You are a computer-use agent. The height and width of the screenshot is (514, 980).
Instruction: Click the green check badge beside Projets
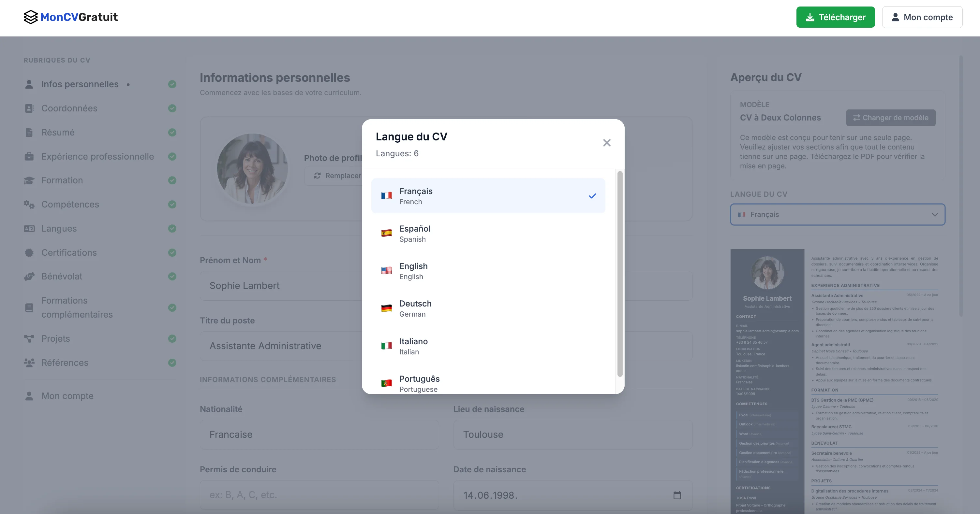[x=172, y=338]
